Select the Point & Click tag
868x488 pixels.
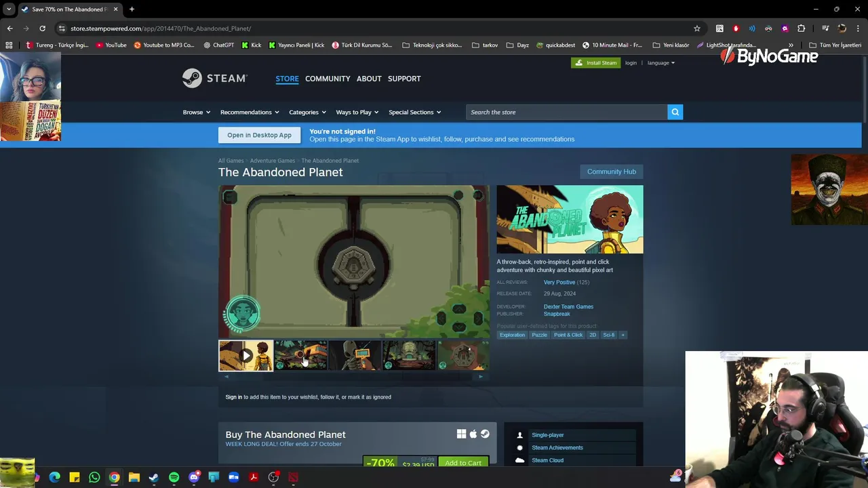568,335
